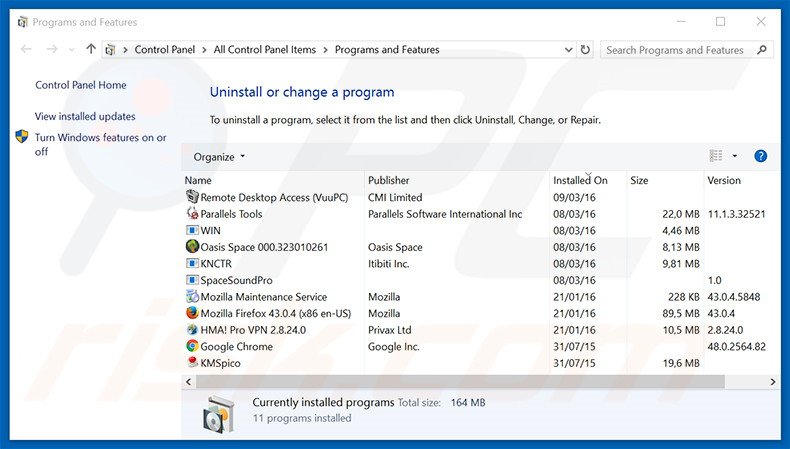Expand the chevron after All Control Panel Items
Screen dimensions: 790x449
[325, 50]
